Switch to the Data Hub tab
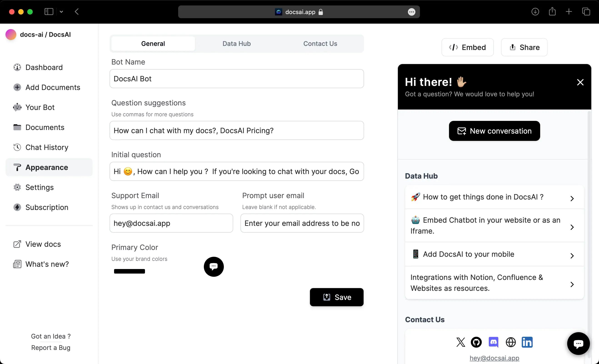599x364 pixels. coord(236,44)
